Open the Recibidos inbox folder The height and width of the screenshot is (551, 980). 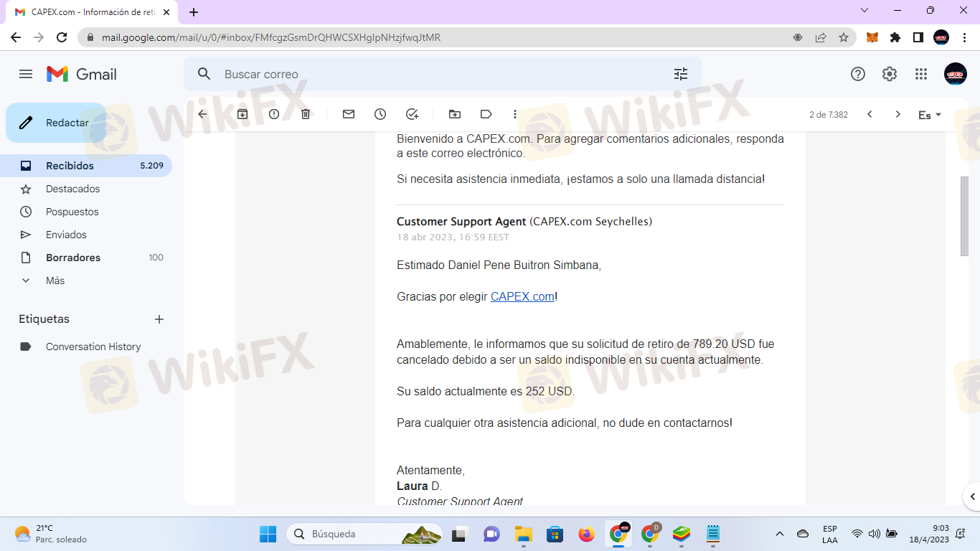pos(86,166)
